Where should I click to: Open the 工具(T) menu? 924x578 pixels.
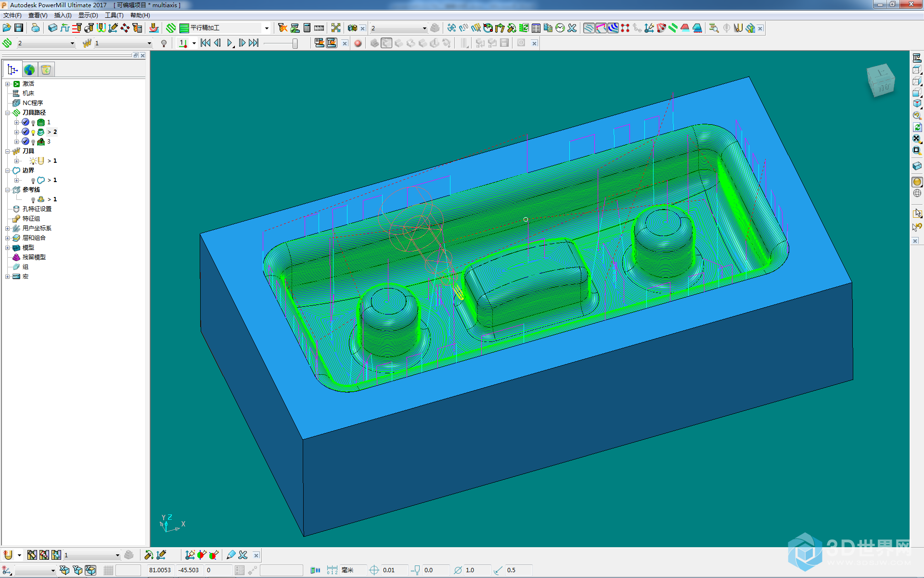pyautogui.click(x=114, y=15)
